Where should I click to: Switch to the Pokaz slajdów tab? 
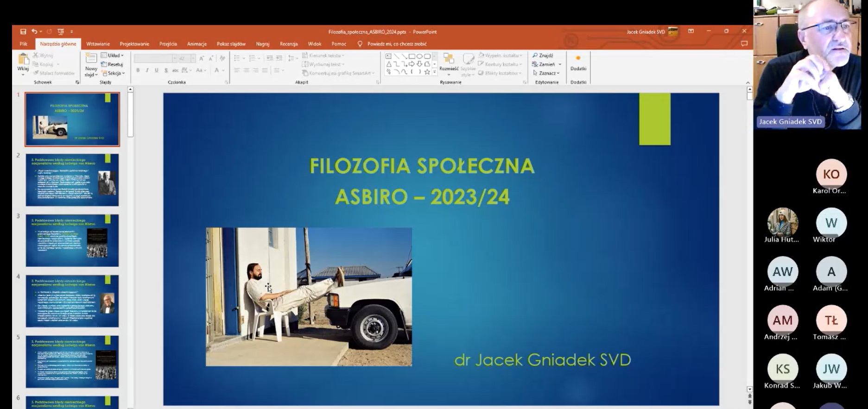tap(231, 44)
